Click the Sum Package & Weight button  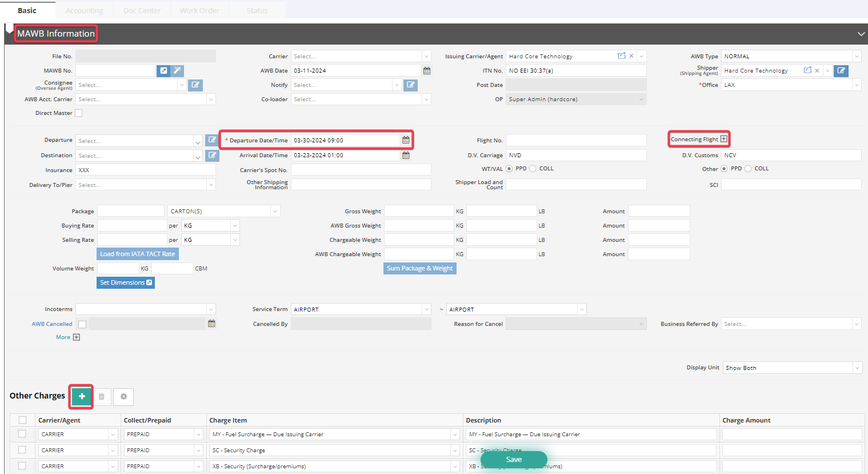(419, 268)
